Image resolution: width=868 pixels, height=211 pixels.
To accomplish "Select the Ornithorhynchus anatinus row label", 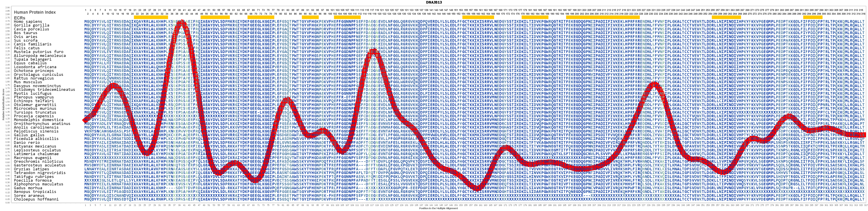I will click(42, 124).
